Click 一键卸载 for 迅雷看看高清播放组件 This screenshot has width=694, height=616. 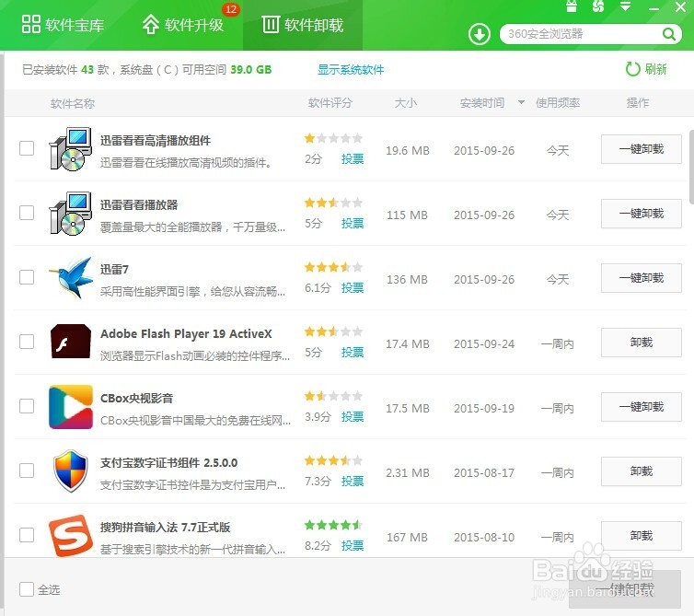[x=641, y=149]
